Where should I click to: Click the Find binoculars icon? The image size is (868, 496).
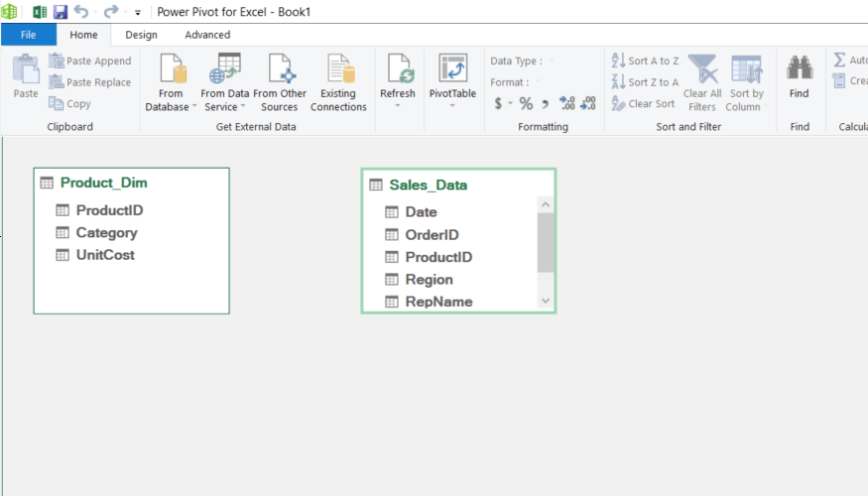[800, 67]
